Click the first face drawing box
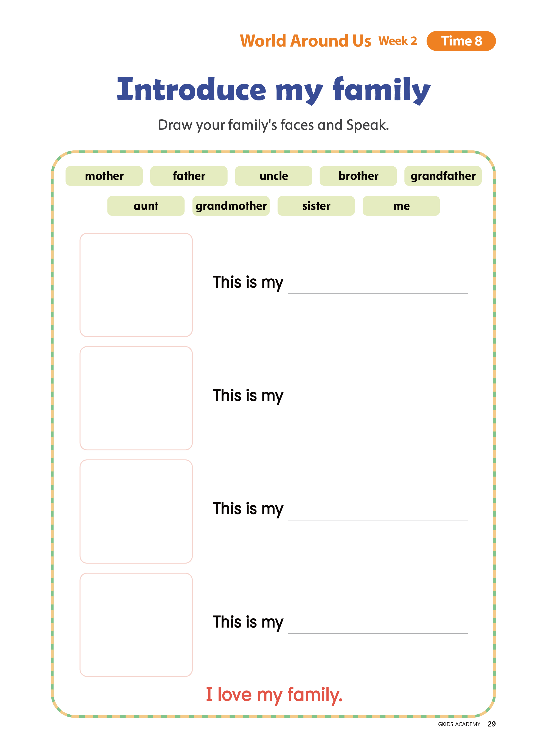Viewport: 534px width, 756px height. (x=136, y=285)
